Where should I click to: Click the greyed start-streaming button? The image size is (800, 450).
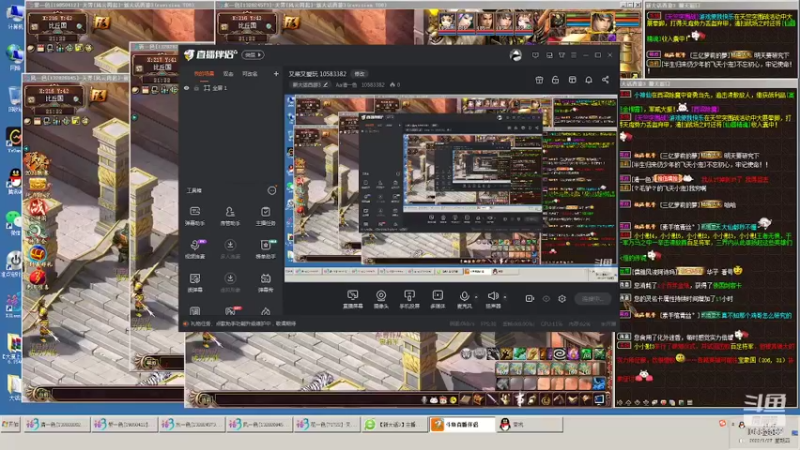pos(592,298)
